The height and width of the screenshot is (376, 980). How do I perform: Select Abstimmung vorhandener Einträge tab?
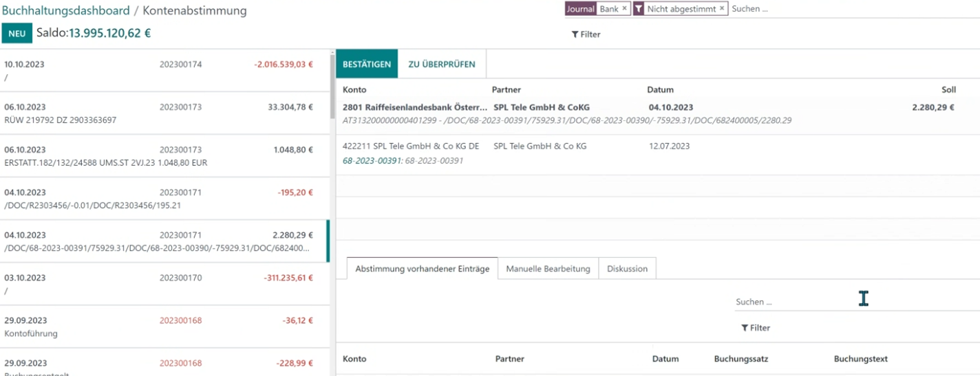point(422,269)
